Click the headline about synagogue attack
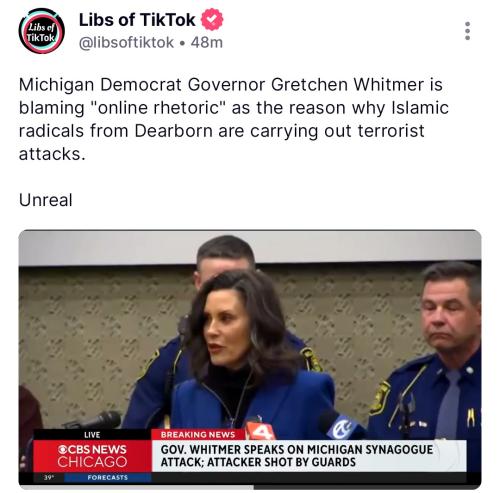 [297, 456]
